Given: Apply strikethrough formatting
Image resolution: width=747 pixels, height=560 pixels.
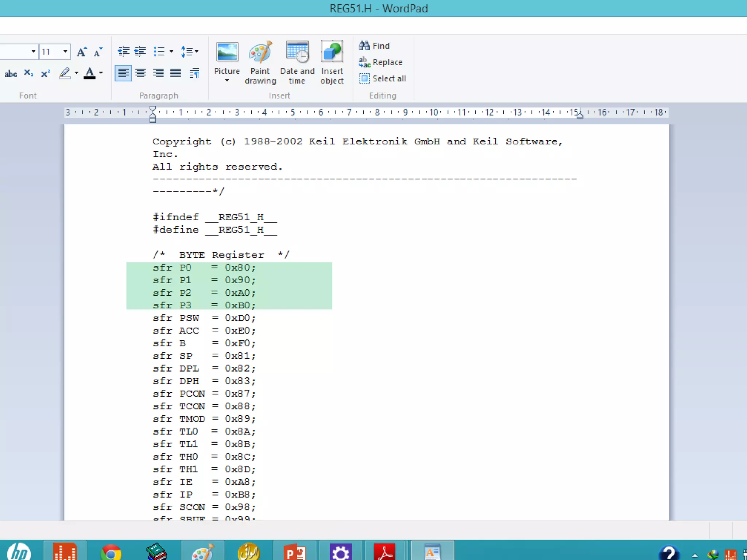Looking at the screenshot, I should (x=11, y=74).
